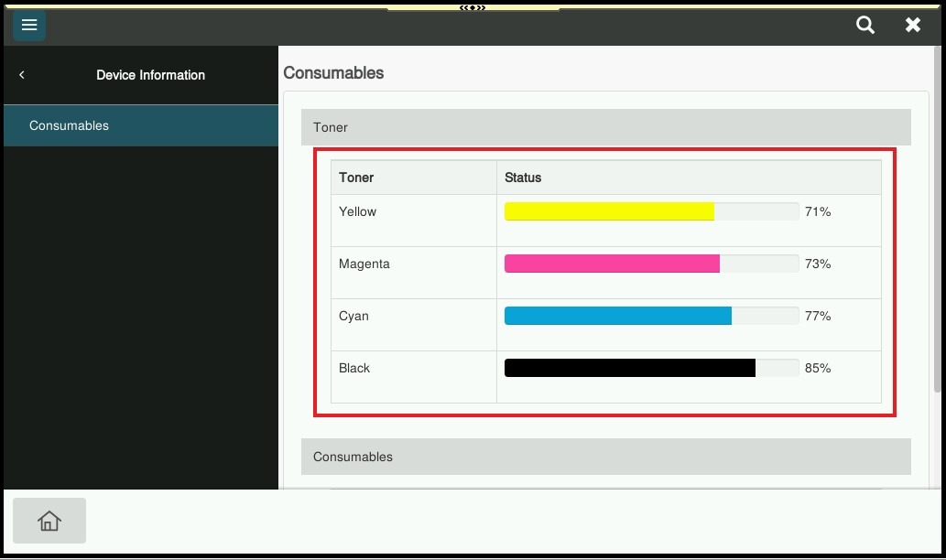Click the 85% black toner percentage
The height and width of the screenshot is (560, 946).
[x=818, y=368]
